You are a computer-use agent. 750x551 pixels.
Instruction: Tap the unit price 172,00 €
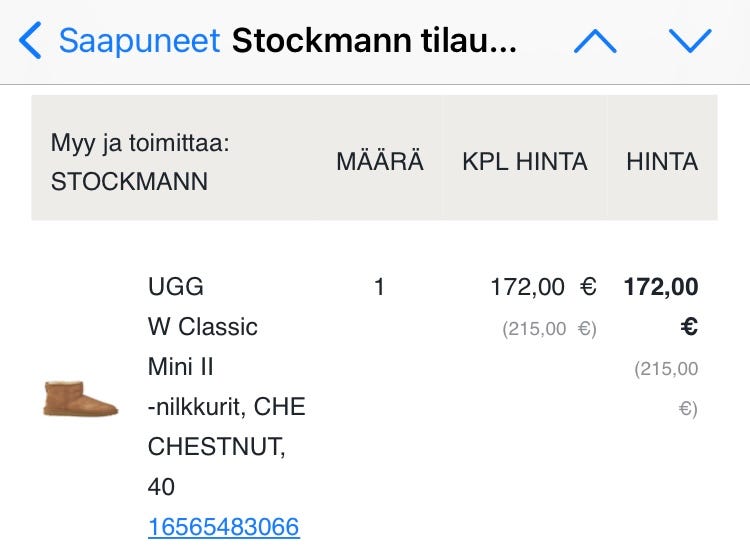(x=543, y=287)
